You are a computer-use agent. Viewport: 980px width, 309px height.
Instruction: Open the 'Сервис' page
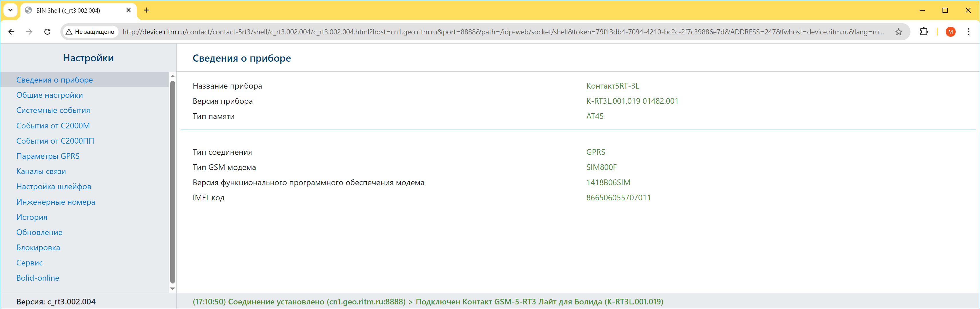[29, 263]
